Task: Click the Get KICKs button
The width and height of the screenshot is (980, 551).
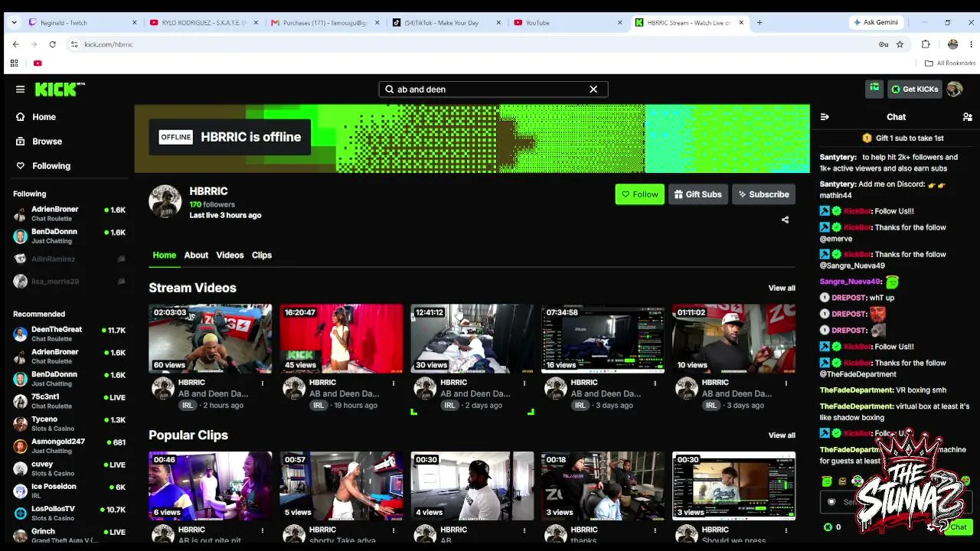Action: tap(914, 90)
